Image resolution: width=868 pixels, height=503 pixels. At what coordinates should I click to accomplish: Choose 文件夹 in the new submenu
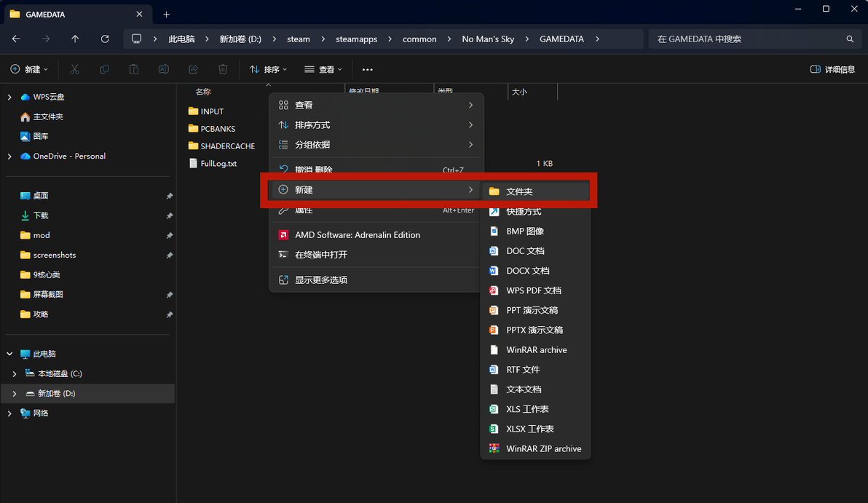535,191
